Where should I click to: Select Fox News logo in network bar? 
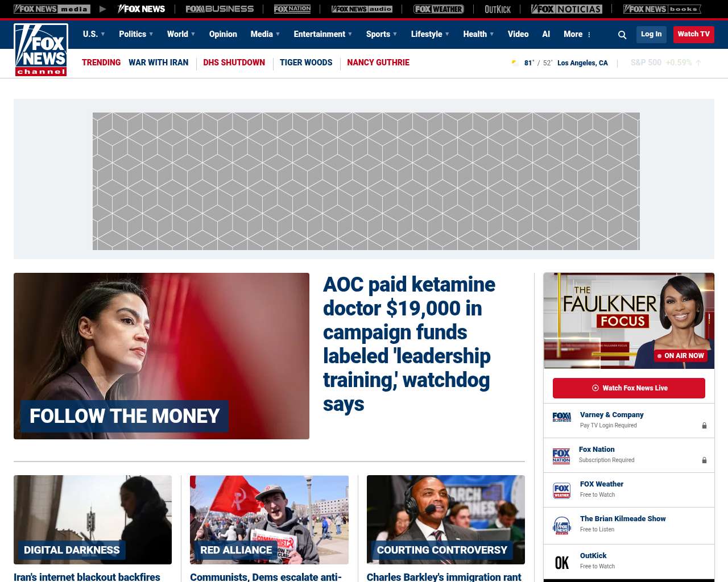click(141, 9)
